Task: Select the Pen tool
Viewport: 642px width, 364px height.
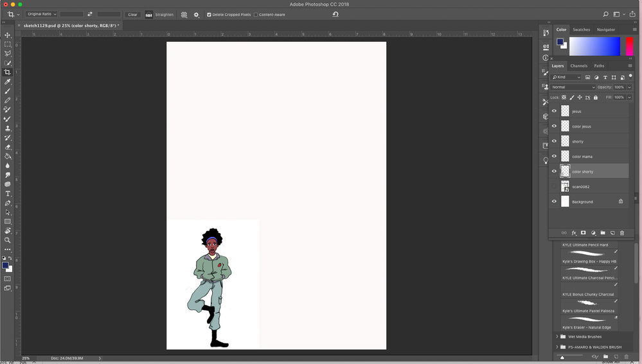Action: (x=7, y=203)
